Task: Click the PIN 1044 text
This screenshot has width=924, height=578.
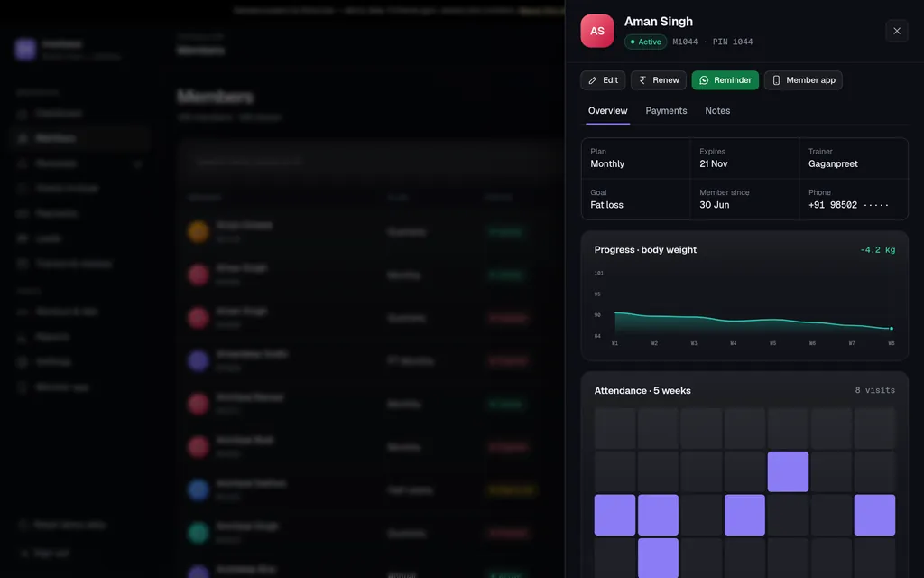Action: (733, 42)
